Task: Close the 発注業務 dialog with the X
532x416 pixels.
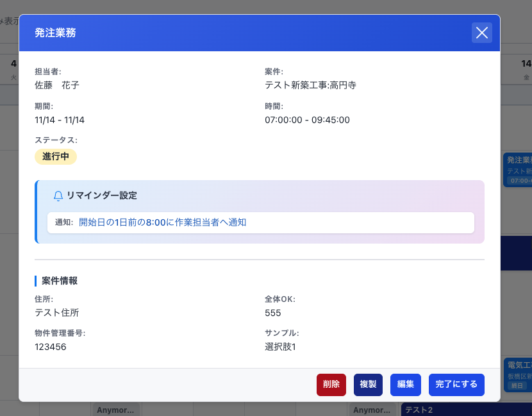Action: click(482, 33)
